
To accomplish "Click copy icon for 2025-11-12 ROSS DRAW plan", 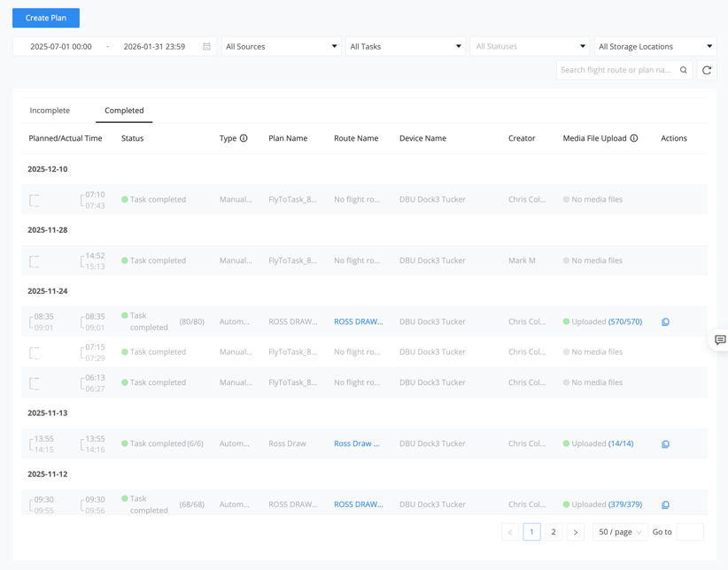I will click(665, 505).
